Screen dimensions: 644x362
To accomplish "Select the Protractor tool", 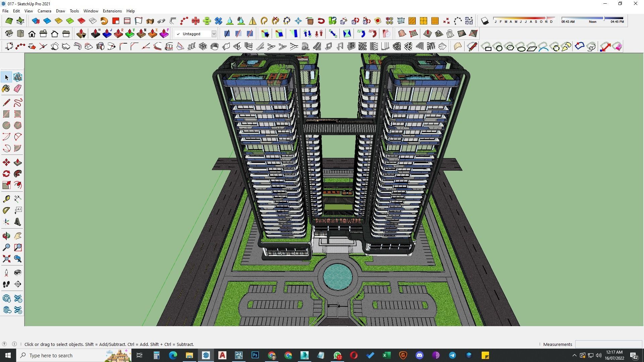I will pos(6,210).
